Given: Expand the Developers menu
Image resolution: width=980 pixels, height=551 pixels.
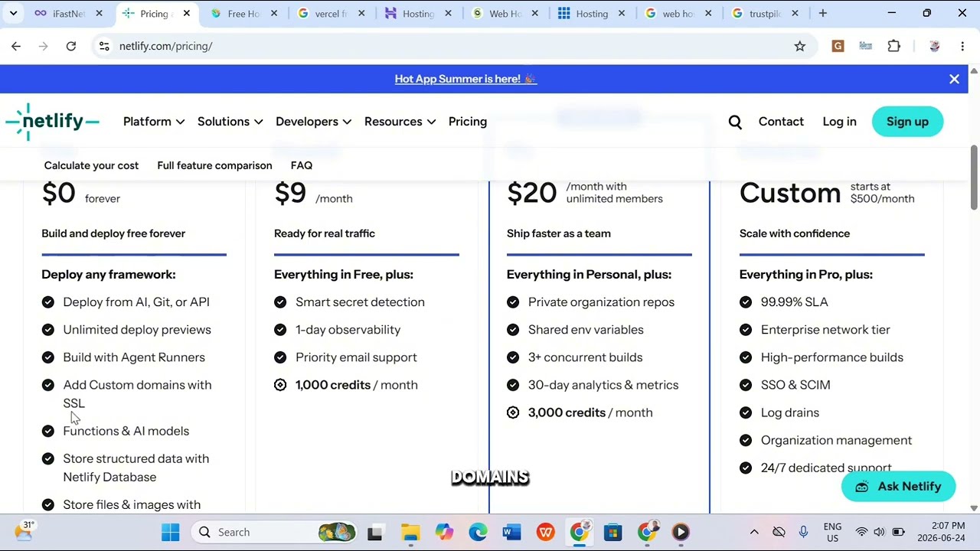Looking at the screenshot, I should coord(313,122).
